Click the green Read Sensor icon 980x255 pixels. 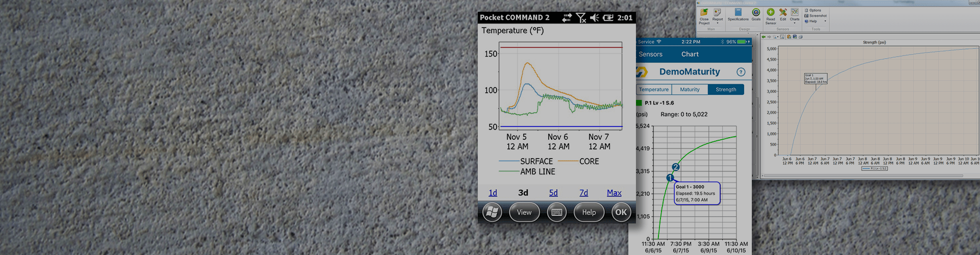[771, 12]
